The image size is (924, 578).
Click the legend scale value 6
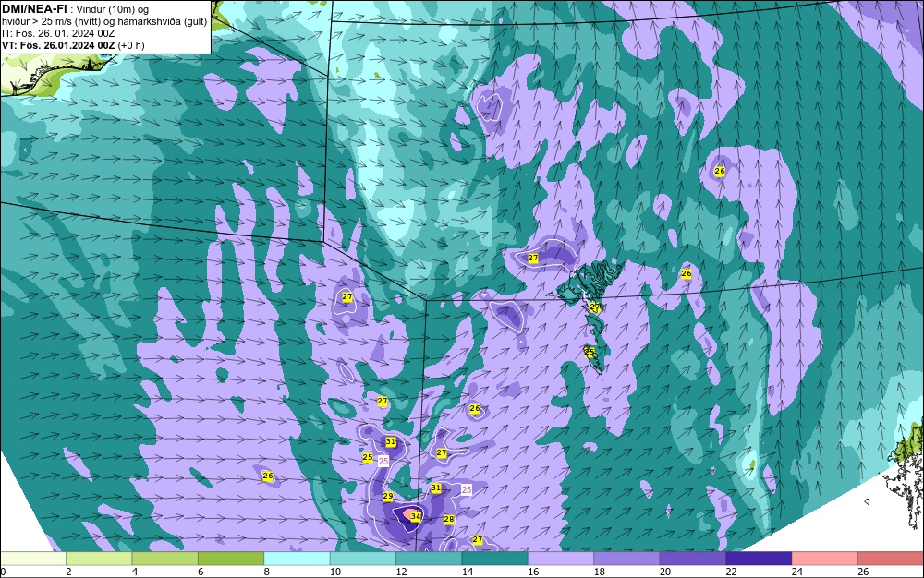(201, 572)
